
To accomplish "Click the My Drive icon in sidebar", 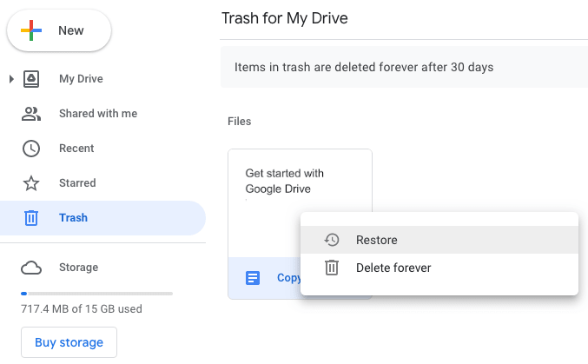I will pyautogui.click(x=31, y=79).
